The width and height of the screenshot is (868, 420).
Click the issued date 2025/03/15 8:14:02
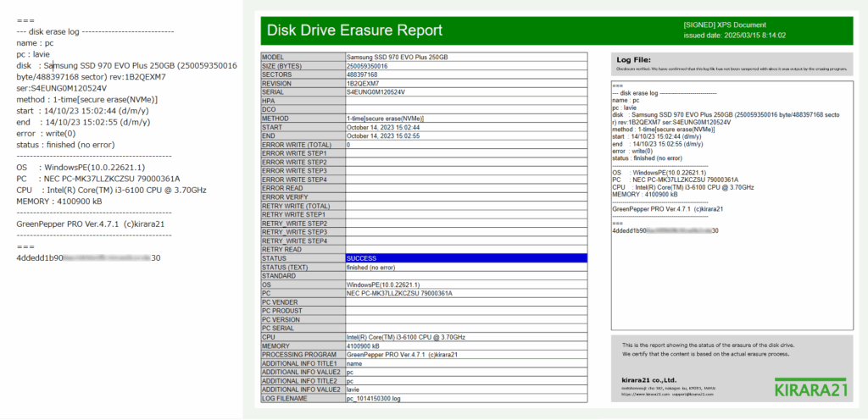coord(735,36)
